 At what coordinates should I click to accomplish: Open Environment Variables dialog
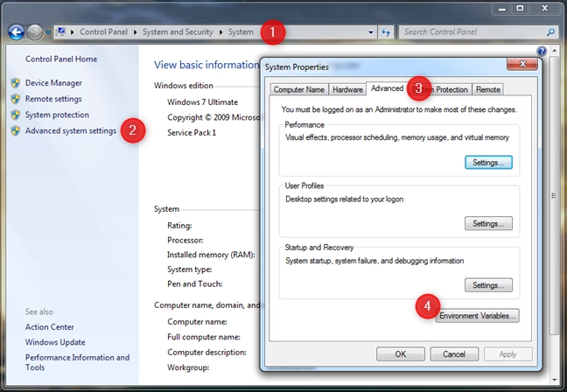(478, 316)
